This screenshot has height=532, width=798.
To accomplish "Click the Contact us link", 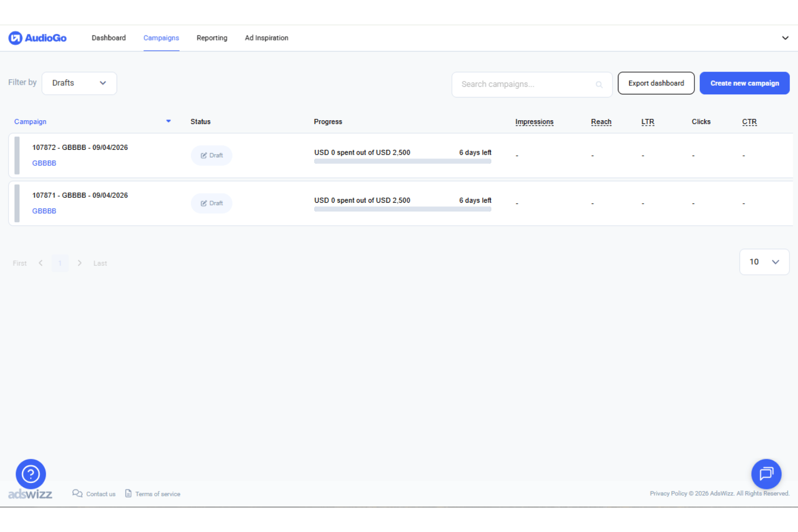I will (x=101, y=494).
